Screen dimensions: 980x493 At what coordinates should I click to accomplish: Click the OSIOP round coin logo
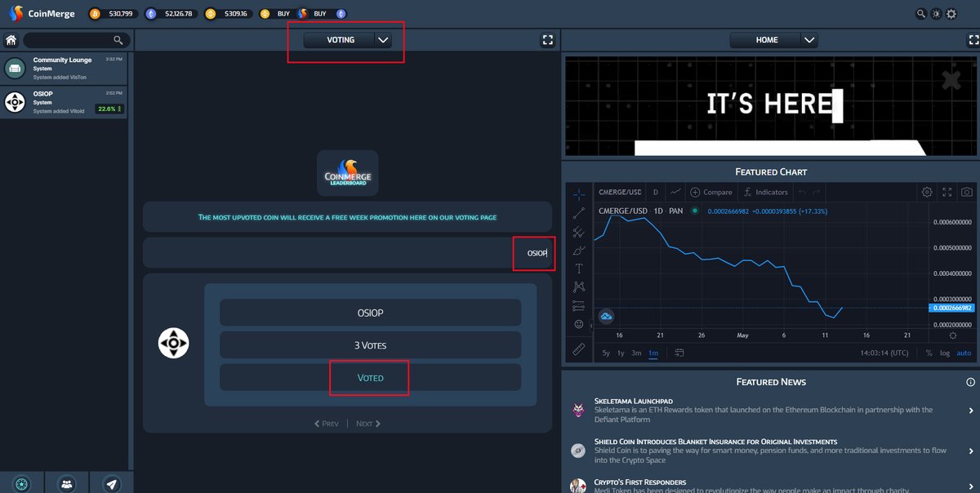[173, 343]
